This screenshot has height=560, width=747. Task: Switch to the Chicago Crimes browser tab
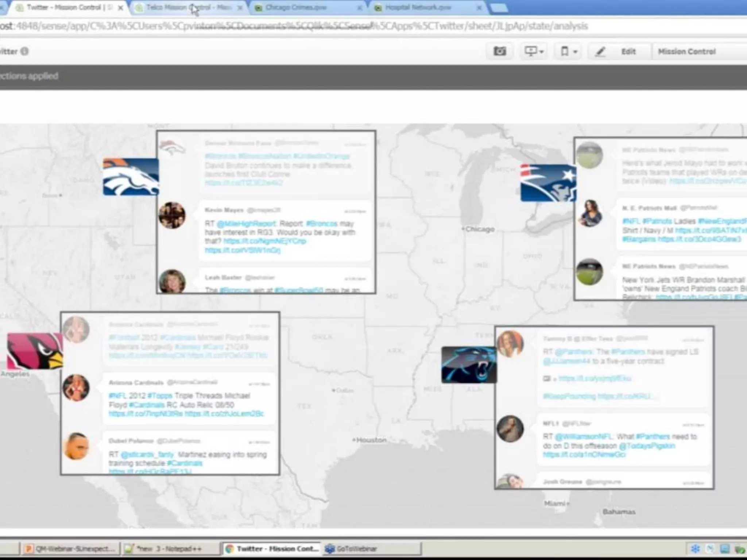pos(308,7)
